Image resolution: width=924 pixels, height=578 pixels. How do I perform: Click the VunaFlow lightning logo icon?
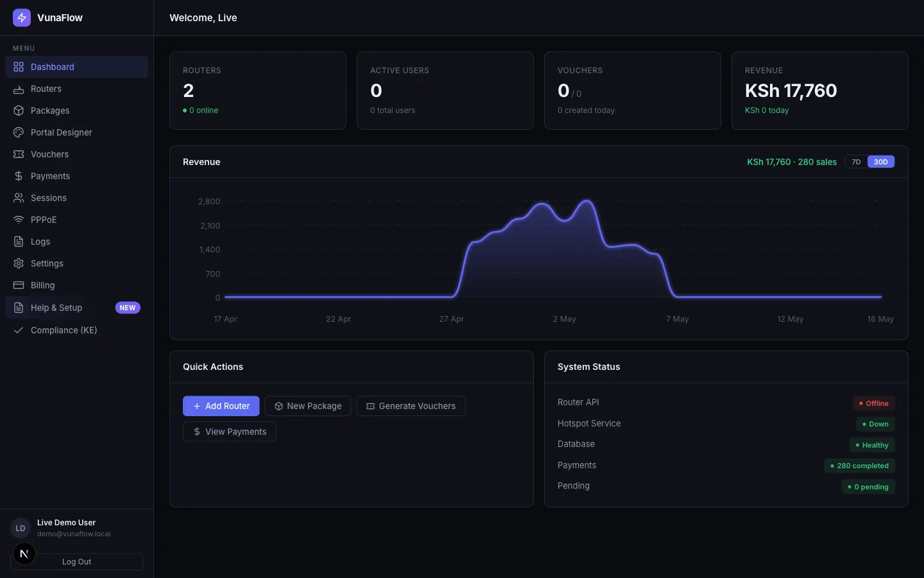point(22,17)
